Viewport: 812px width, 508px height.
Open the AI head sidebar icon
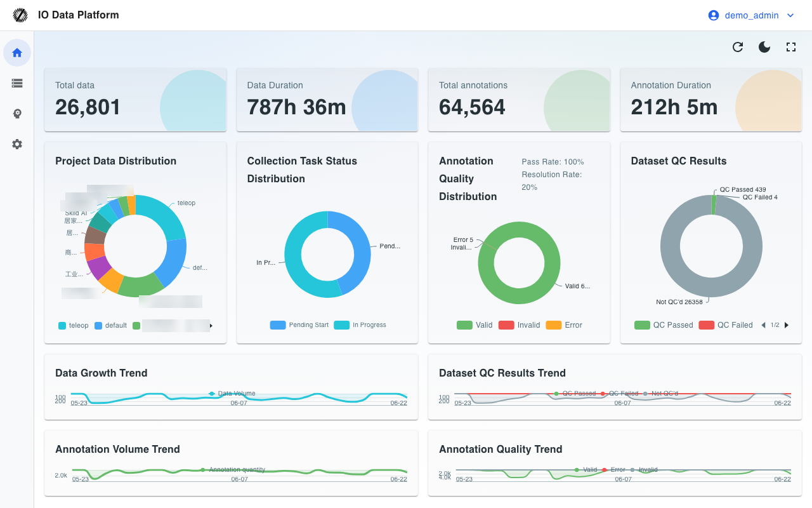click(17, 114)
